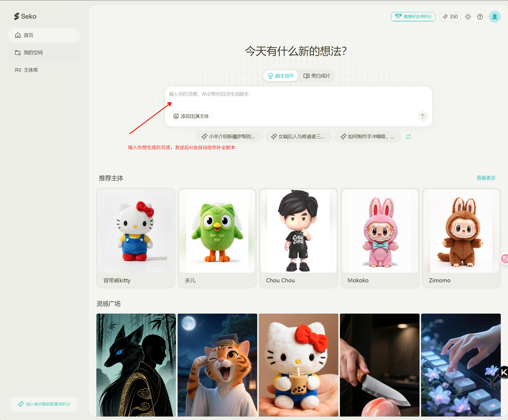Viewport: 508px width, 420px height.
Task: Open the Mokoko subject card
Action: (x=380, y=238)
